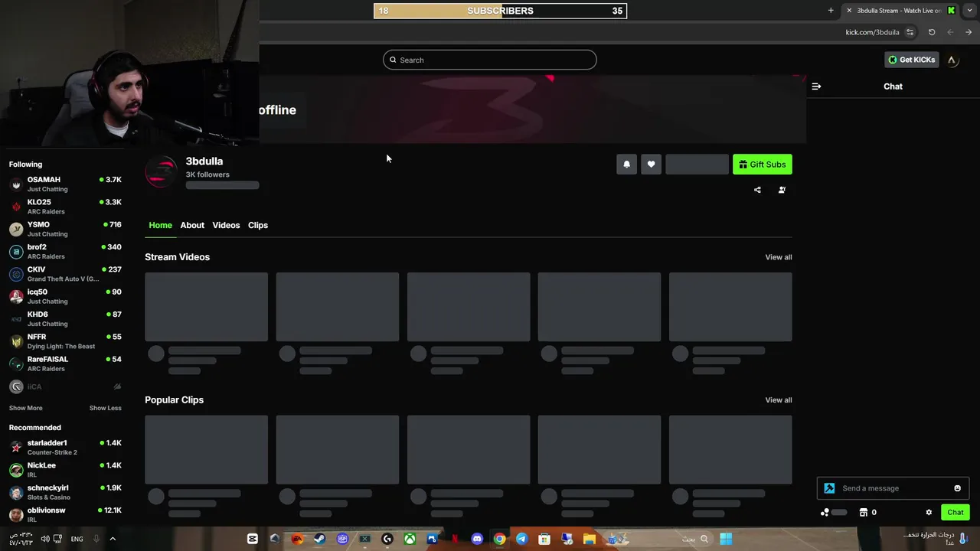Switch ENG input language in tray
This screenshot has width=980, height=551.
77,539
